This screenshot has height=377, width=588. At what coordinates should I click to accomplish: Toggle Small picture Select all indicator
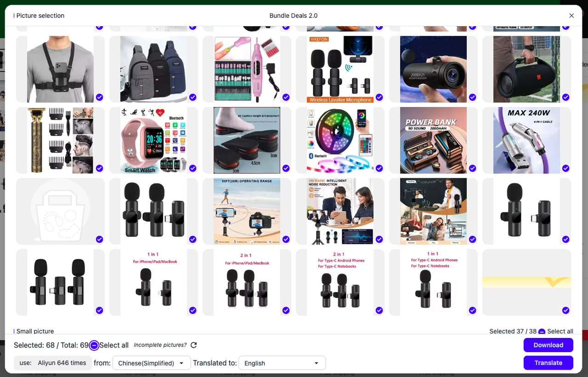point(542,331)
